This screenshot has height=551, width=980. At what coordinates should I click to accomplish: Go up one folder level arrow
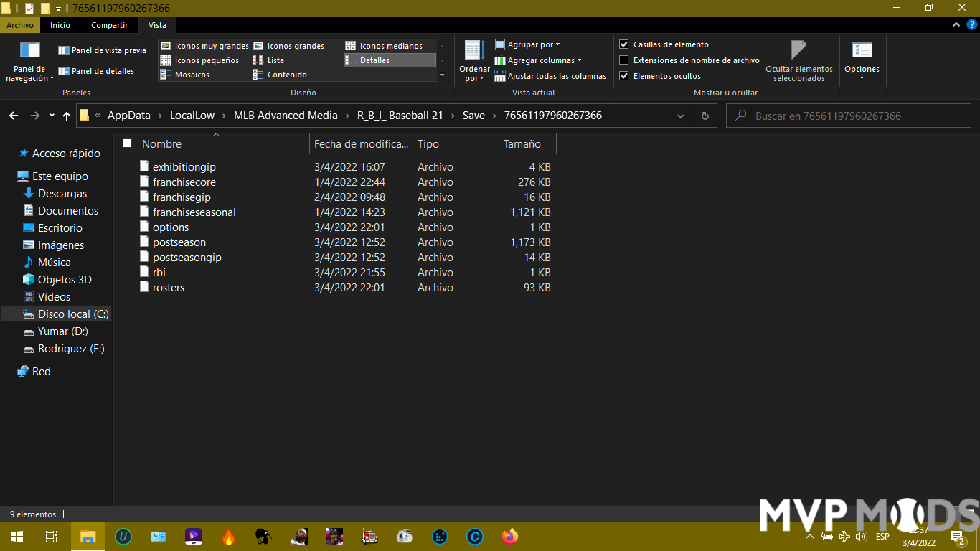67,116
